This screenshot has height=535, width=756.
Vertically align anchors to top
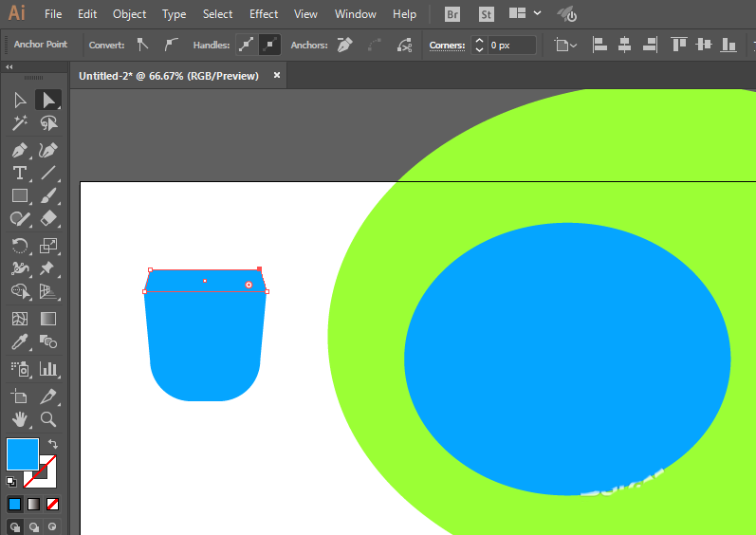click(678, 45)
